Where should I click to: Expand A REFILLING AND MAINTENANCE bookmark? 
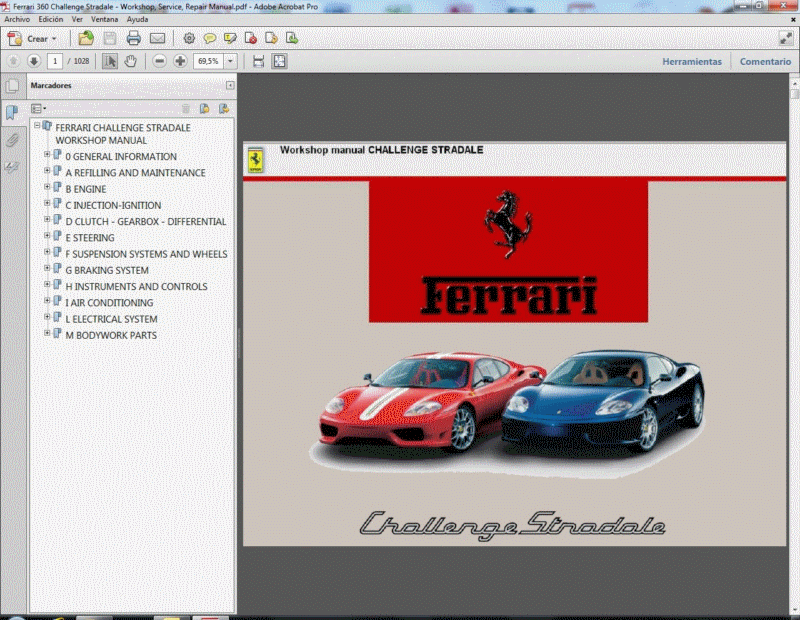pos(47,170)
